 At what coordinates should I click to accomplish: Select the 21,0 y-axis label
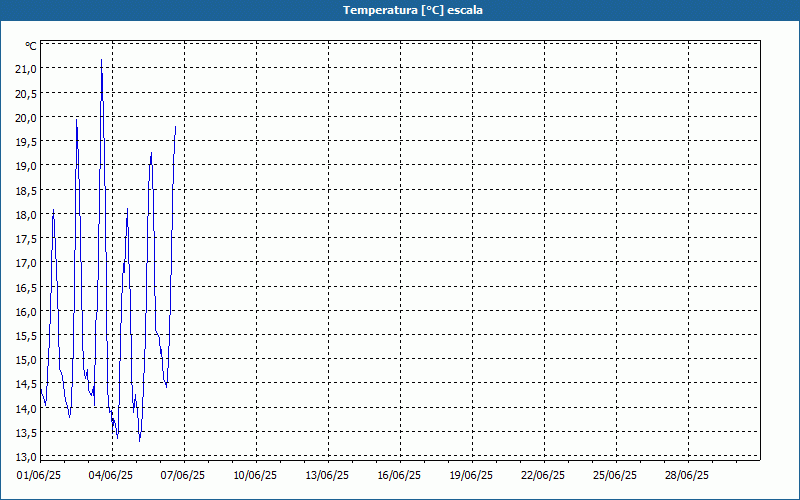[26, 69]
